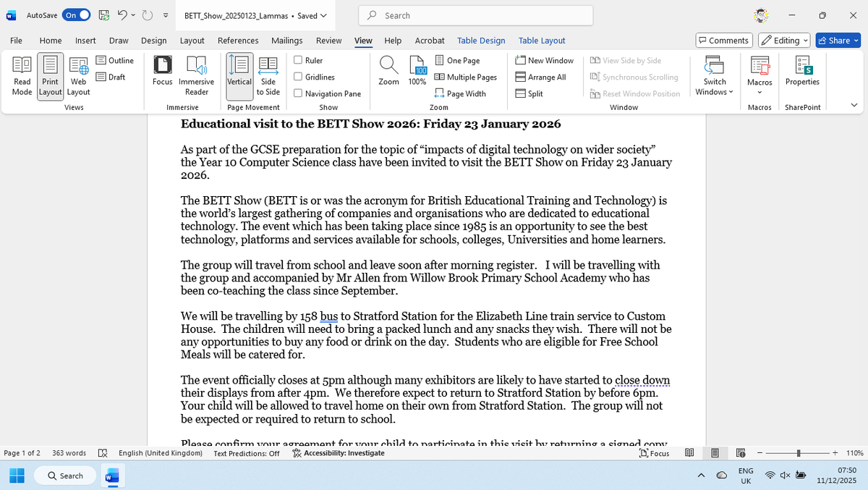This screenshot has height=490, width=868.
Task: Enable the Gridlines checkbox
Action: coord(298,77)
